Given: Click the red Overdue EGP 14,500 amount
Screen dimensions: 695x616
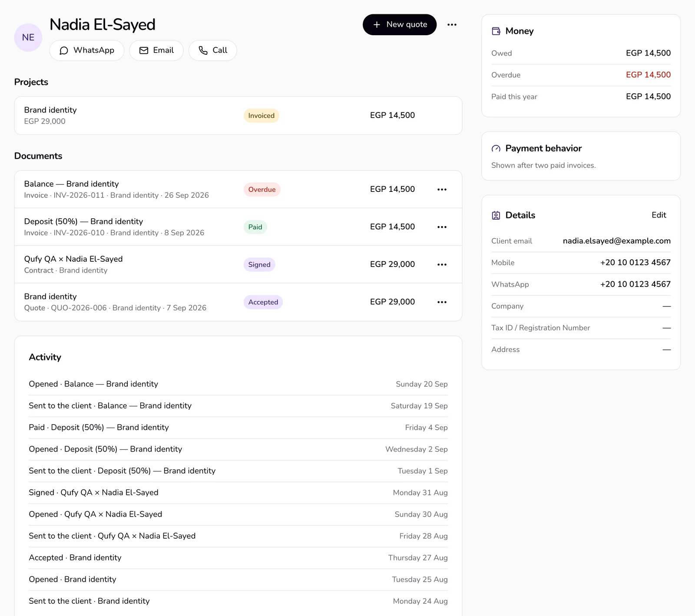Looking at the screenshot, I should tap(648, 75).
